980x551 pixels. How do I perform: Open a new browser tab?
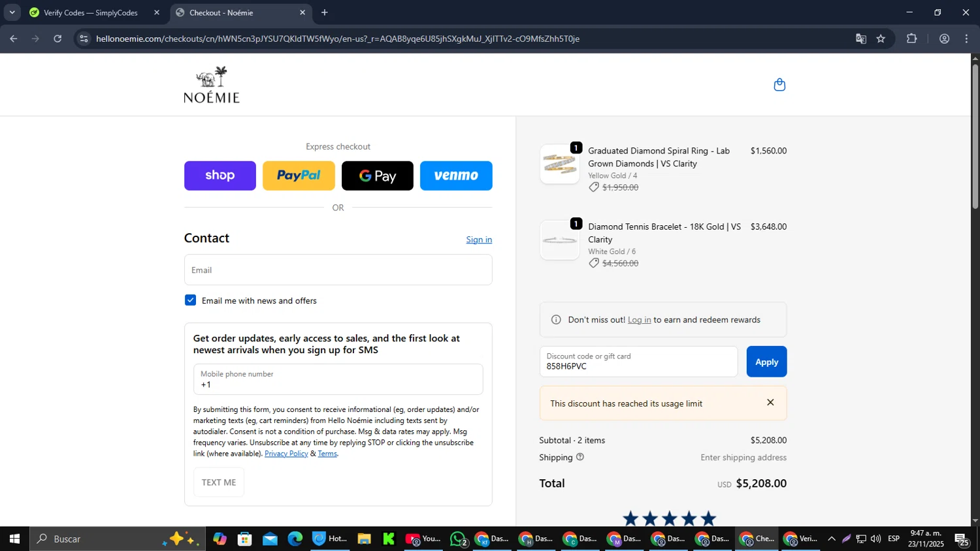coord(325,12)
